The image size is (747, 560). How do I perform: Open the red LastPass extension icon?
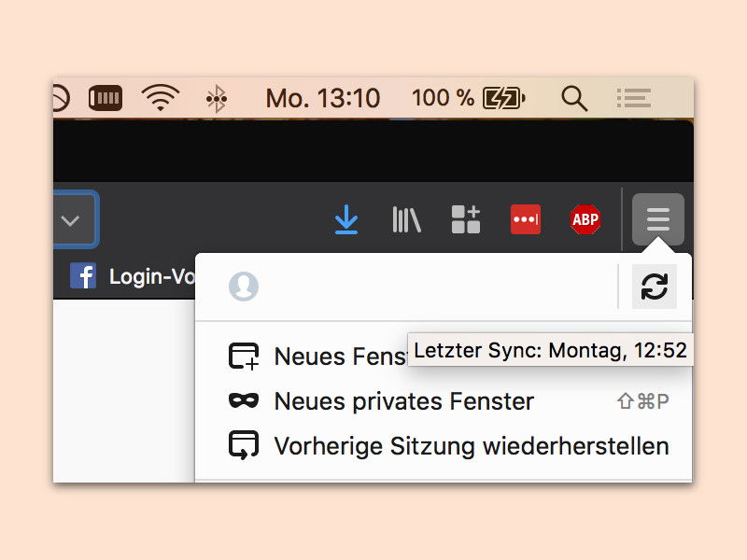pyautogui.click(x=526, y=219)
